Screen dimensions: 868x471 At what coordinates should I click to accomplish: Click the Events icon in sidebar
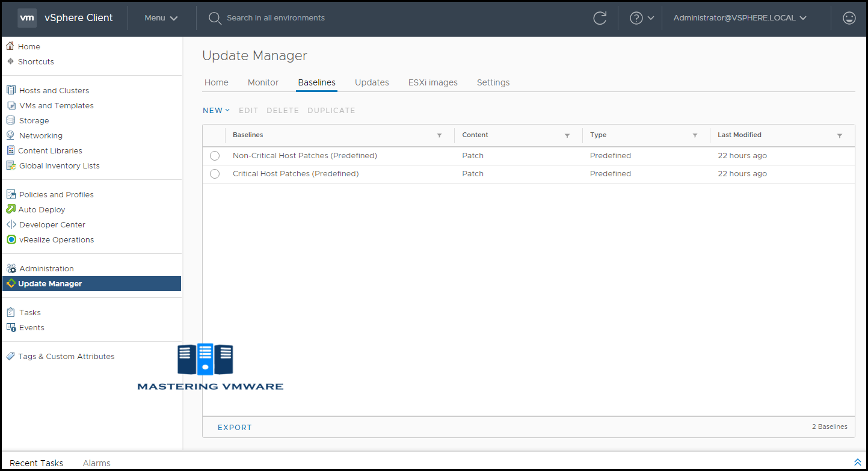(x=11, y=327)
